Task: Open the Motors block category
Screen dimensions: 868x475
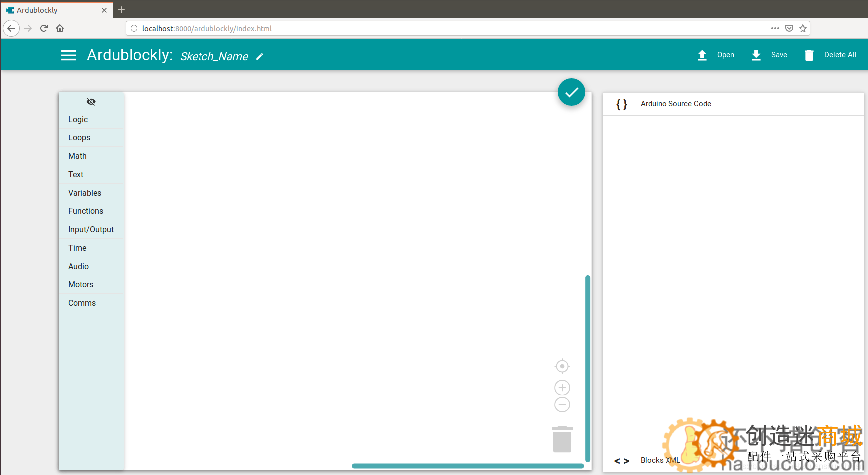Action: pyautogui.click(x=91, y=284)
